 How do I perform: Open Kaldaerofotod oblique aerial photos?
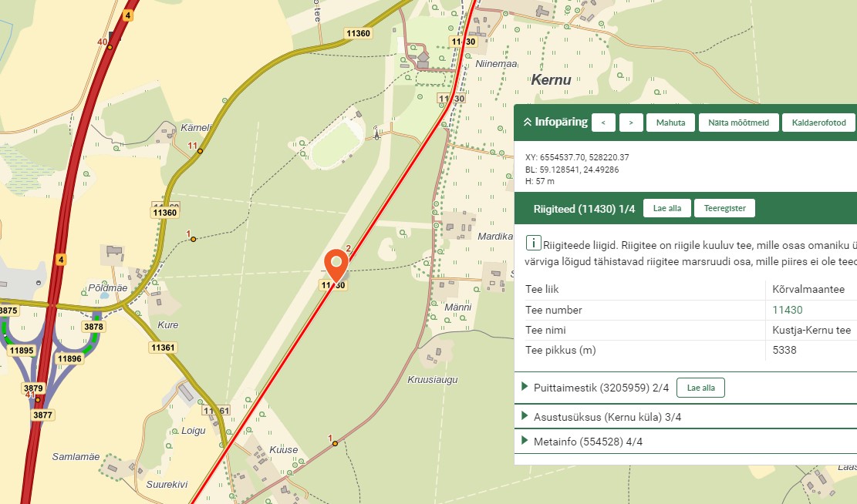(818, 123)
